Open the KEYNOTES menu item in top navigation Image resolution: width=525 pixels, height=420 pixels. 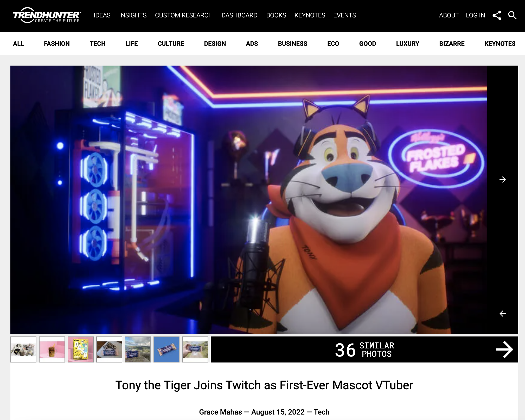pyautogui.click(x=310, y=15)
